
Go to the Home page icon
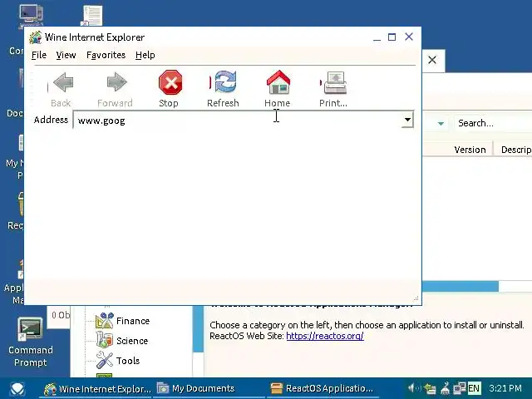[278, 82]
